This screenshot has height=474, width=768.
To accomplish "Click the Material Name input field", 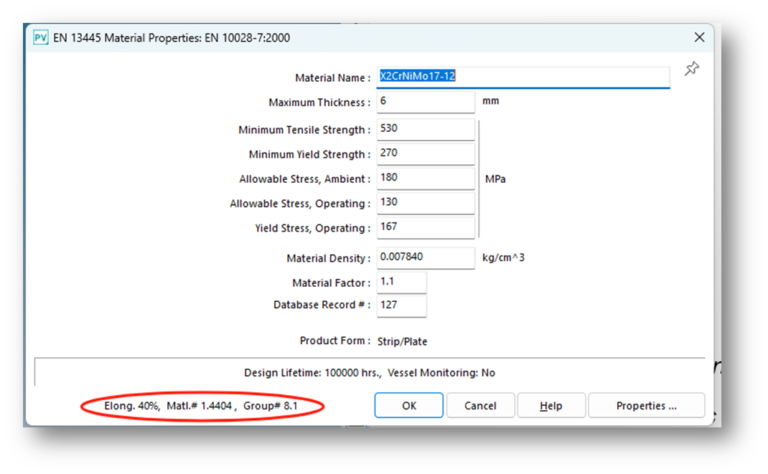I will coord(522,77).
